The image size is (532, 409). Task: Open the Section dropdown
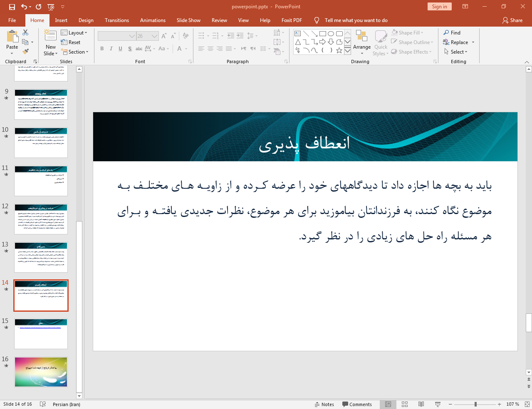tap(75, 52)
